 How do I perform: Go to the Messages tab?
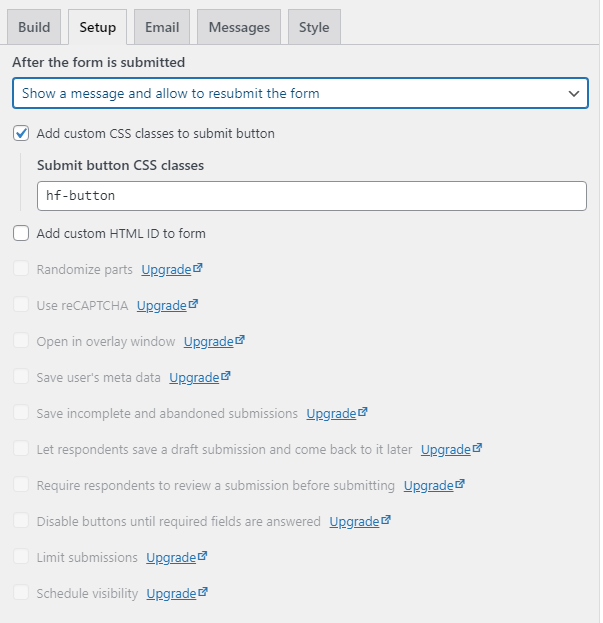point(239,27)
